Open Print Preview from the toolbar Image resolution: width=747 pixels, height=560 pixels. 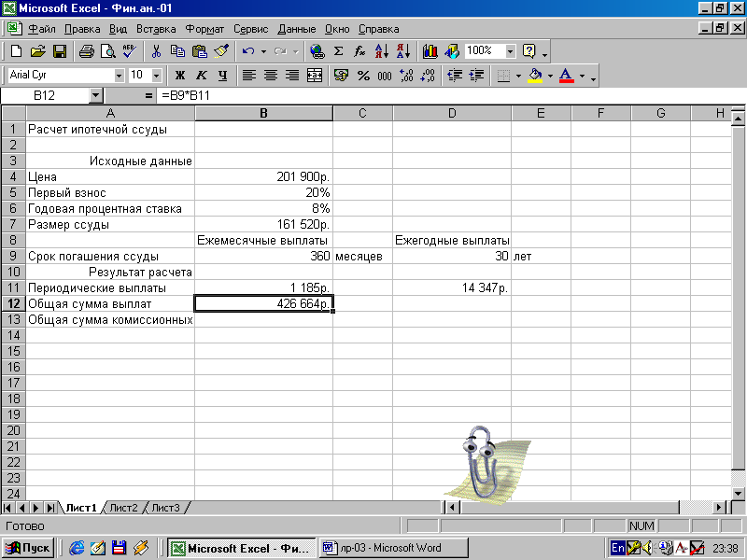point(108,51)
